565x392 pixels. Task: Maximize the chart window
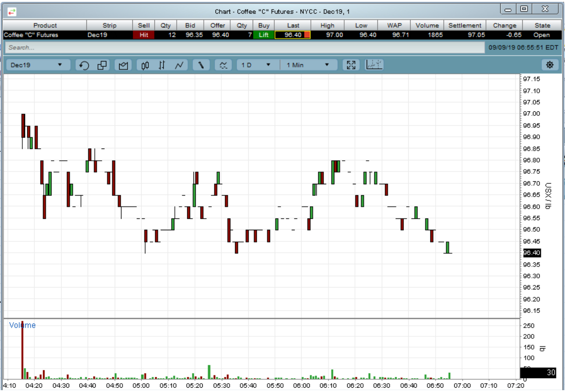tap(524, 9)
